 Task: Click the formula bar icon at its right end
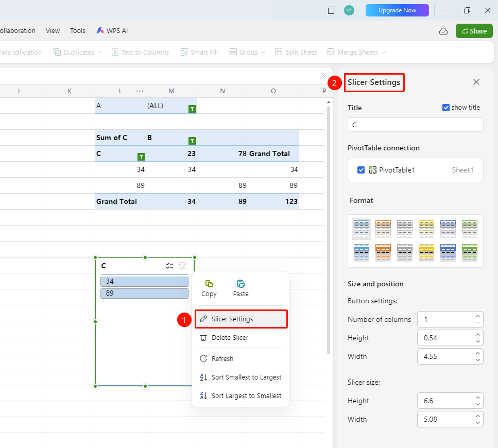coord(323,76)
